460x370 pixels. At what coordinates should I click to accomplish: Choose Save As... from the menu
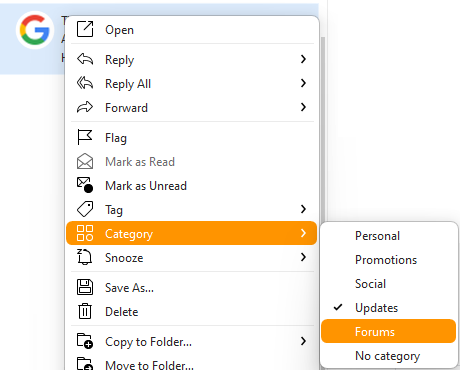[x=192, y=288]
